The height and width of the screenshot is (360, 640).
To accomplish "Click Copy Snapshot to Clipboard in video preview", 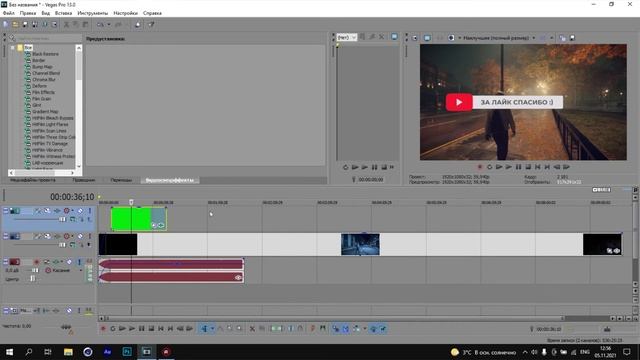I will pyautogui.click(x=562, y=38).
